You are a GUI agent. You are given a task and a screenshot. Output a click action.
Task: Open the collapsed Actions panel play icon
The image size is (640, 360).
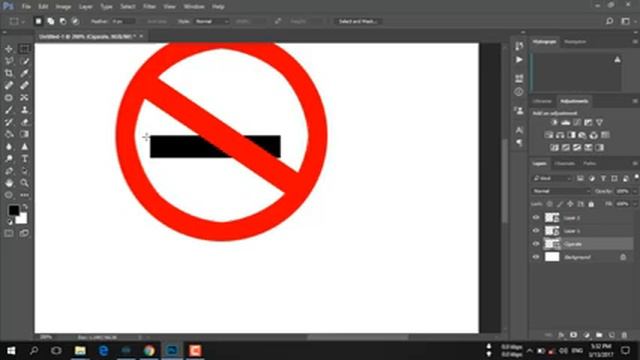click(519, 60)
